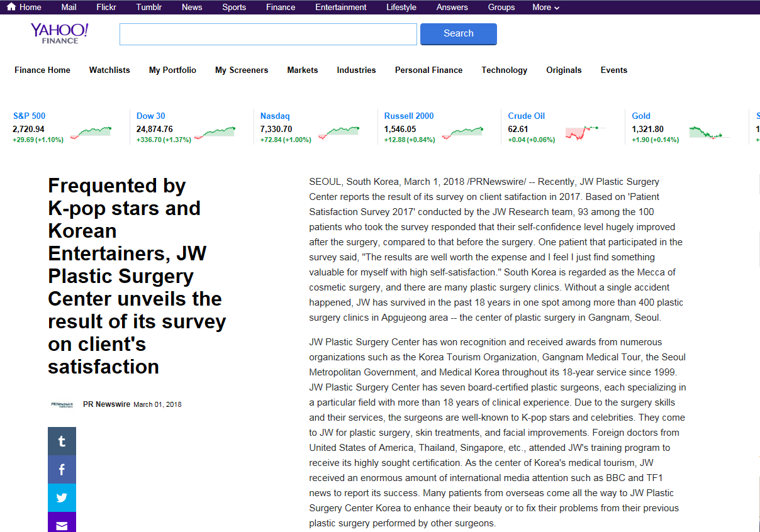Open the S&P 500 quote link

pyautogui.click(x=29, y=116)
